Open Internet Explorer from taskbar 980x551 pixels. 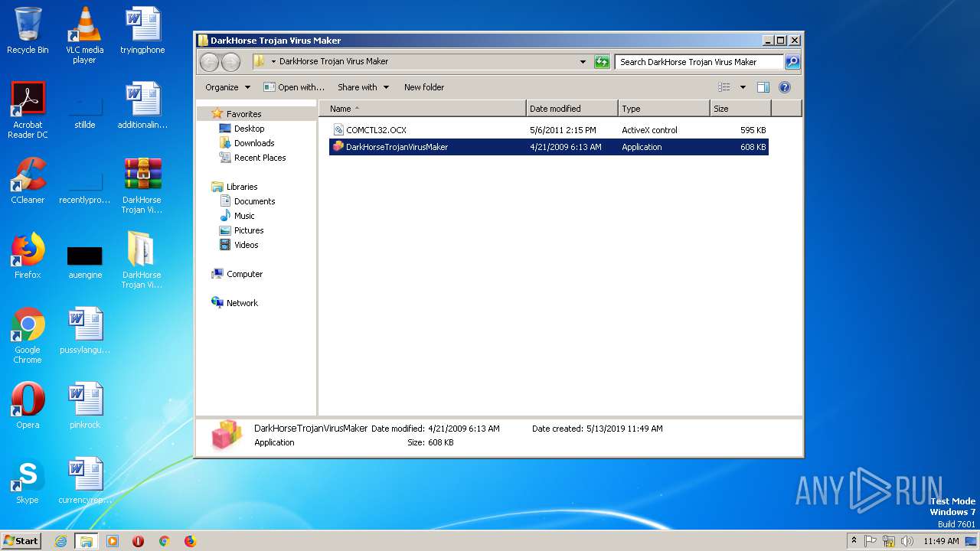coord(60,541)
